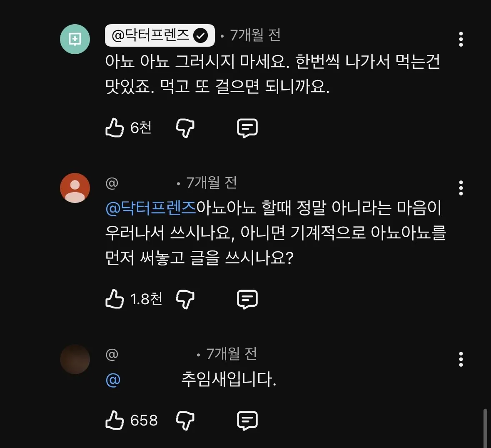The image size is (491, 448).
Task: Click the 닥터프렌즈 channel avatar
Action: click(75, 39)
